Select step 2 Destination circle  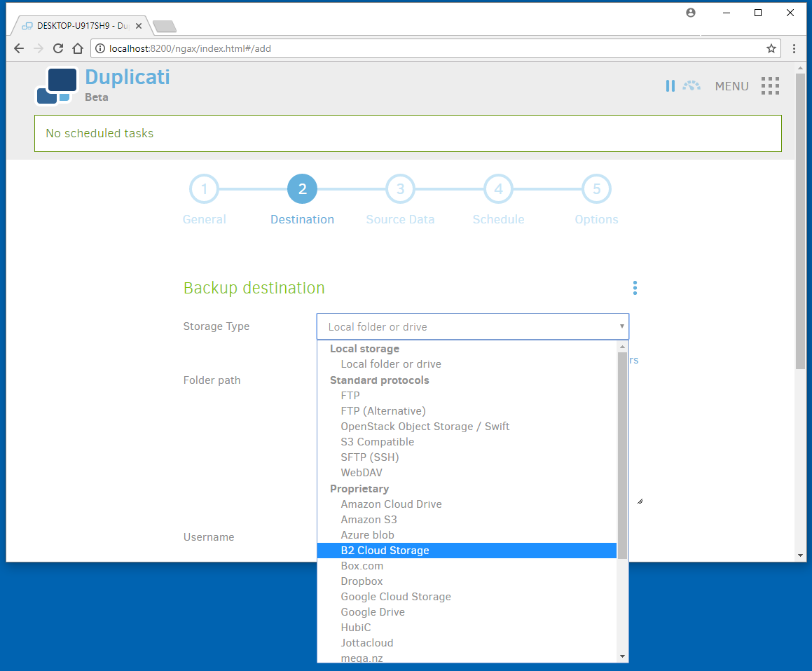tap(303, 189)
